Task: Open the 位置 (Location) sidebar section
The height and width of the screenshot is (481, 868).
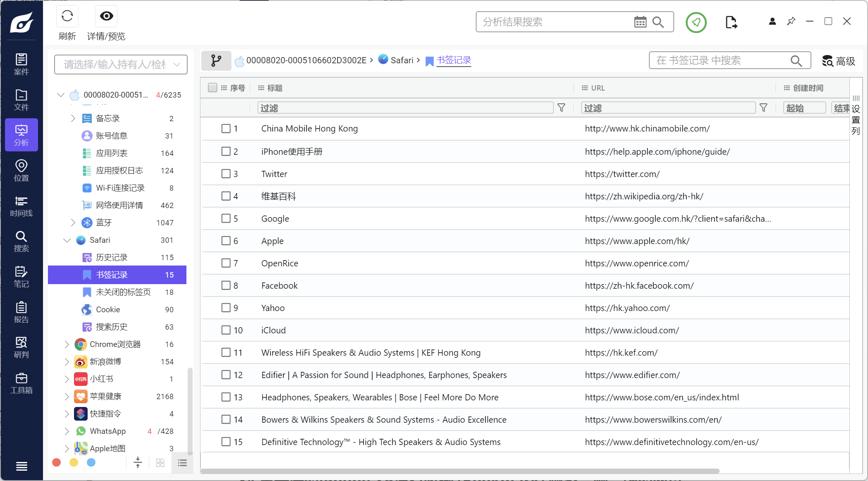Action: click(21, 170)
